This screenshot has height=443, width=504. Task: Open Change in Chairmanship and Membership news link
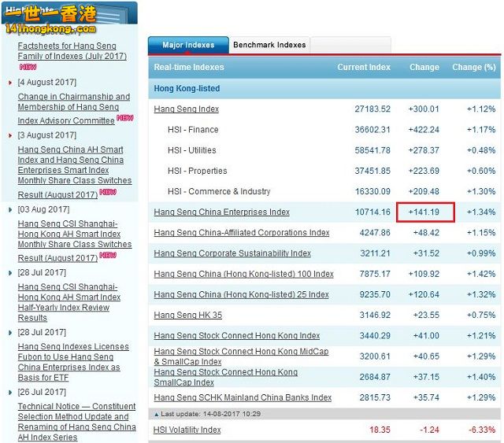(x=74, y=109)
